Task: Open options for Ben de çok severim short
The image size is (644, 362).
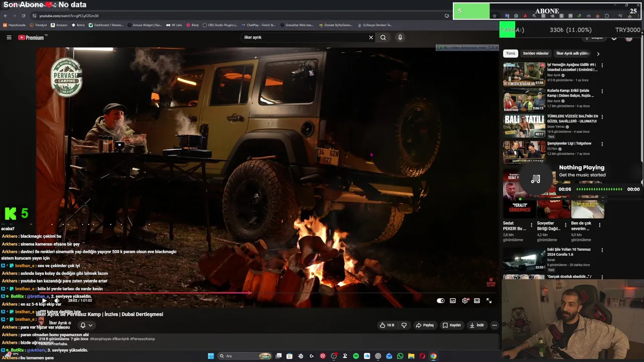Action: pos(599,225)
